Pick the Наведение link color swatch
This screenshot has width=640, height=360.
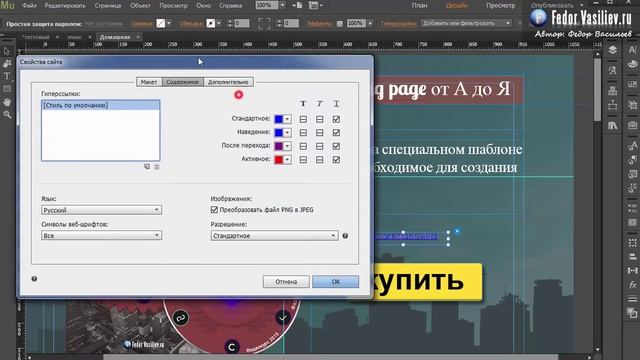(x=279, y=133)
